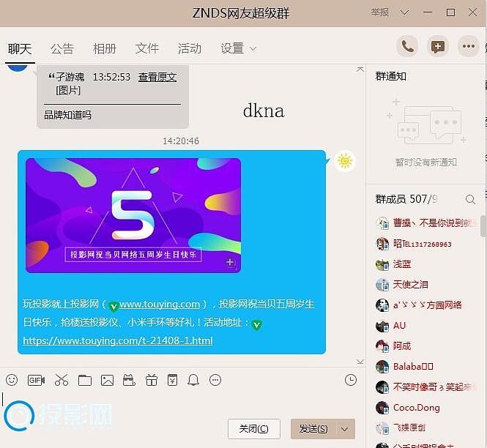The image size is (487, 448).
Task: Click the 关闭(C) close chat button
Action: click(253, 429)
